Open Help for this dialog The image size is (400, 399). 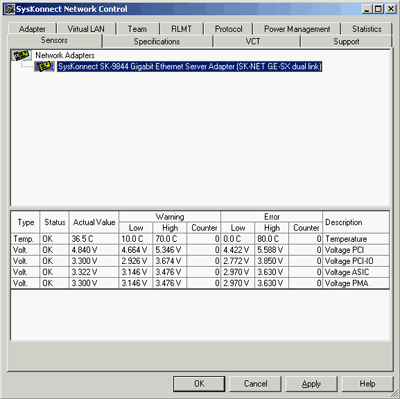tap(367, 384)
